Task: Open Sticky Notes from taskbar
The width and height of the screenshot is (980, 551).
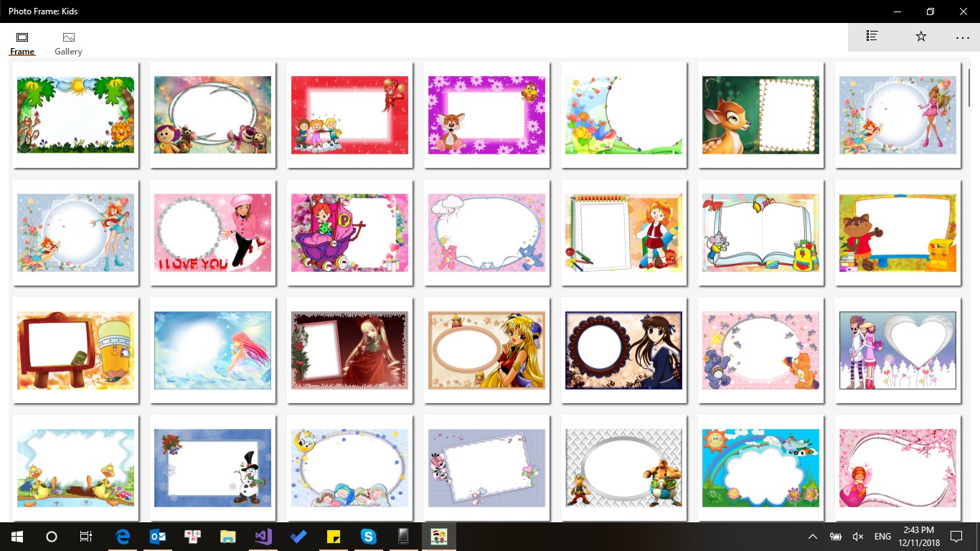Action: 334,537
